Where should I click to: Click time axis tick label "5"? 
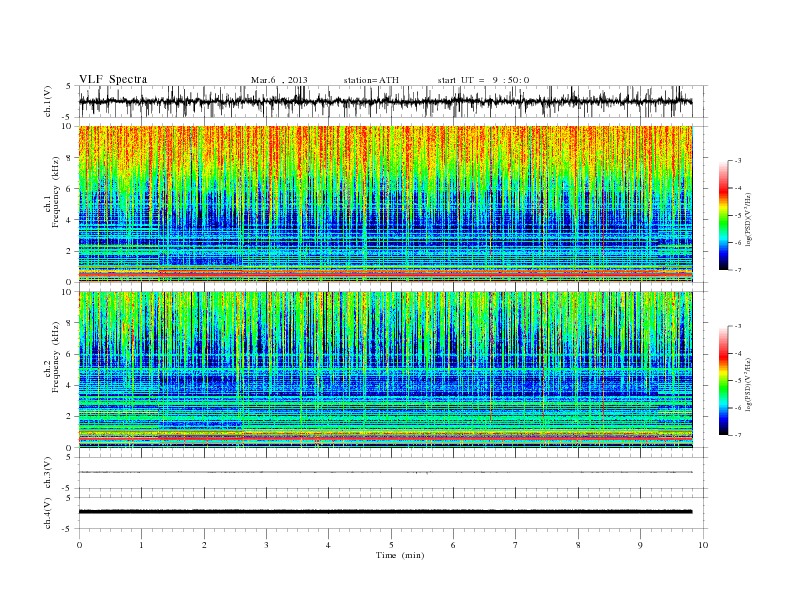click(x=391, y=545)
